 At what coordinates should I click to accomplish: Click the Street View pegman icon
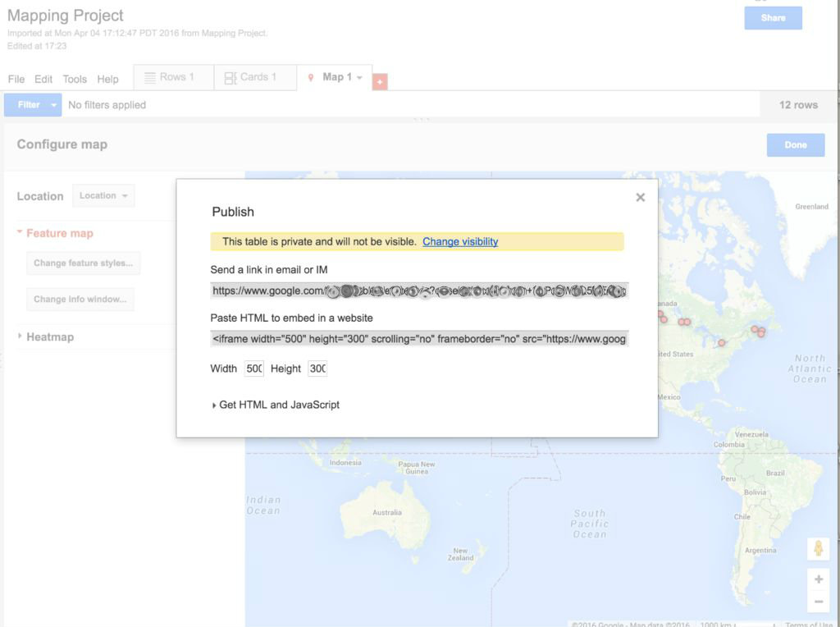(x=818, y=548)
